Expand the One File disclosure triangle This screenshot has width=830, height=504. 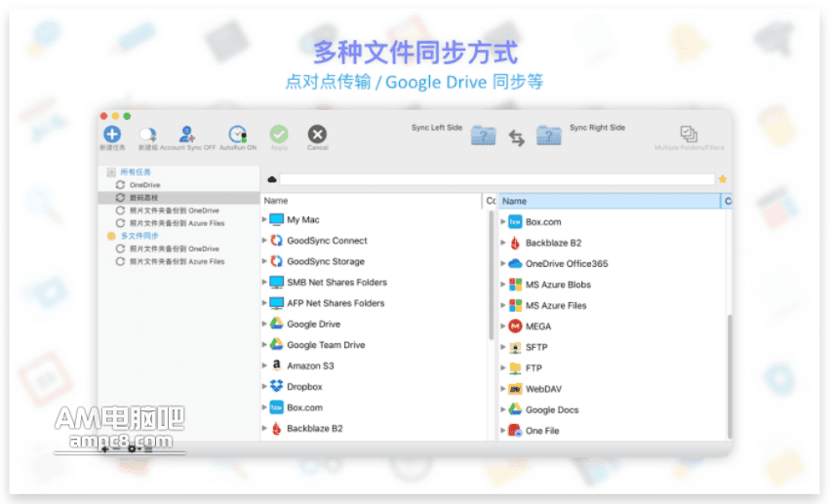(503, 431)
